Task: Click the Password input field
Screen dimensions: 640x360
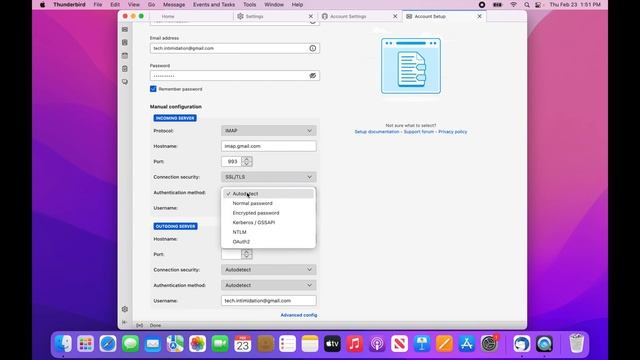Action: 235,76
